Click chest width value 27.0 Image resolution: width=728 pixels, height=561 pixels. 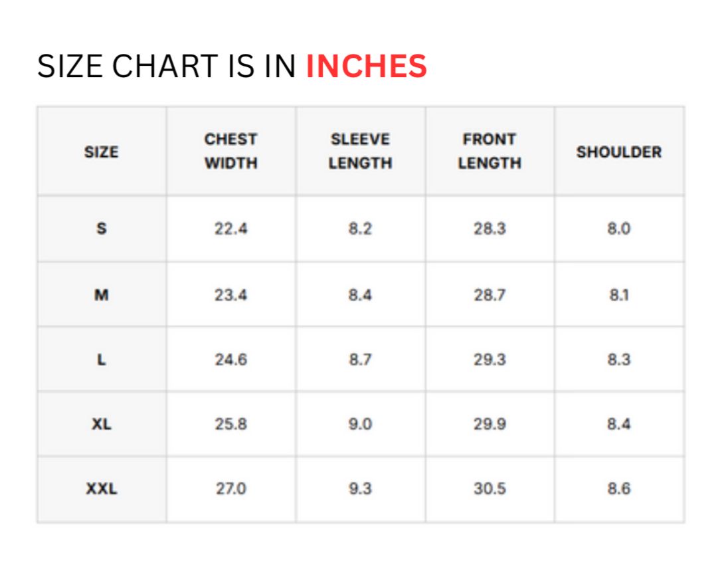(230, 489)
